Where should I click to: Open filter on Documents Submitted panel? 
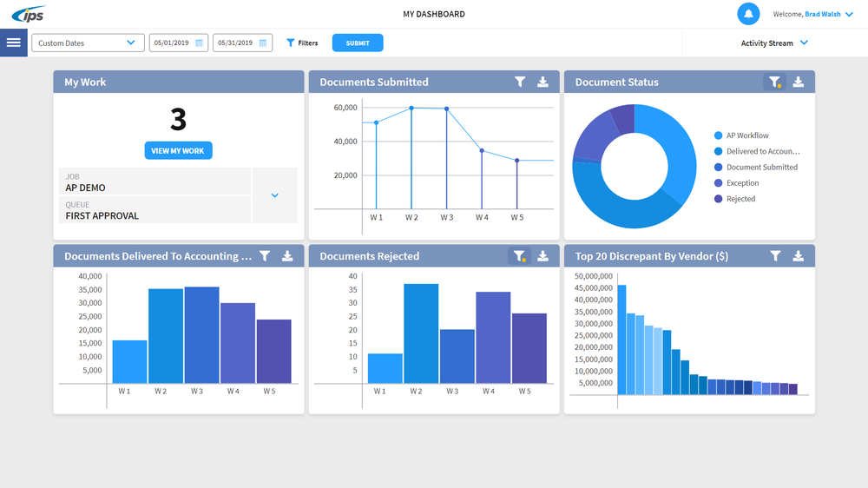point(520,82)
